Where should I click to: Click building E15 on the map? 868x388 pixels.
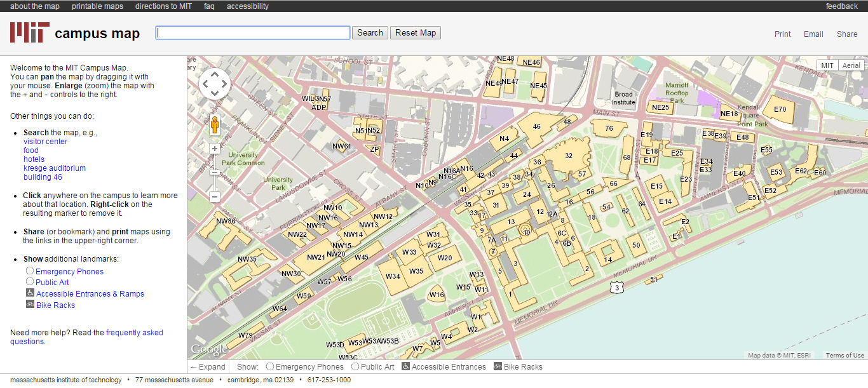tap(656, 186)
